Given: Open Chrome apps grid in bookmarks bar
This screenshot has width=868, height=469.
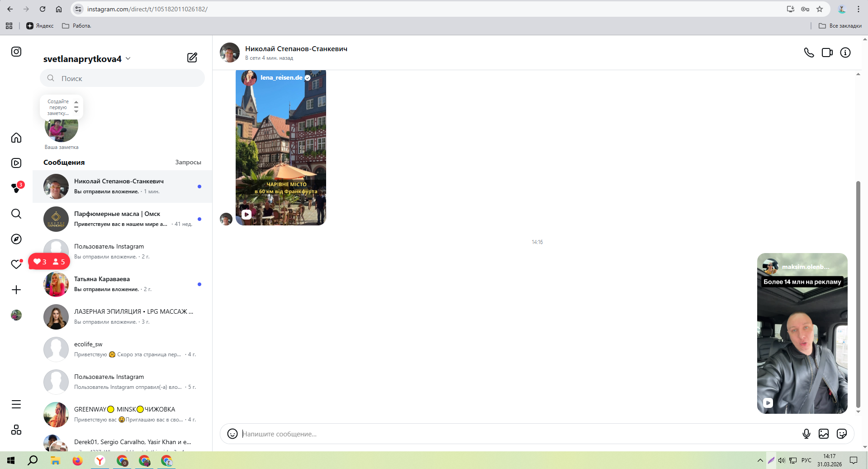Looking at the screenshot, I should pos(9,26).
